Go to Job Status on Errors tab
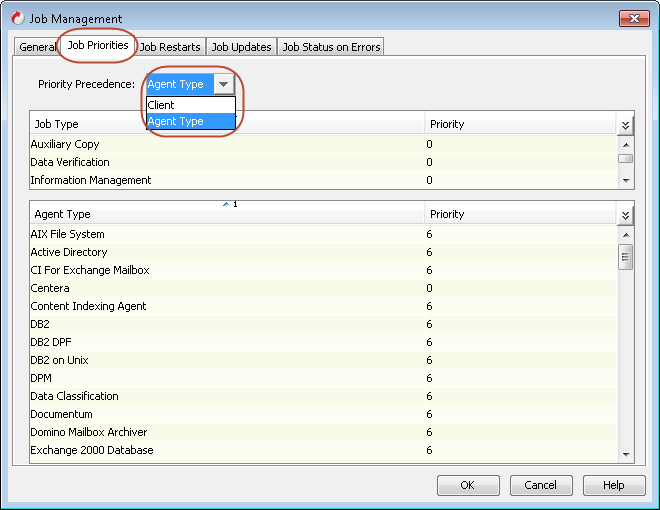This screenshot has height=510, width=660. pos(330,47)
